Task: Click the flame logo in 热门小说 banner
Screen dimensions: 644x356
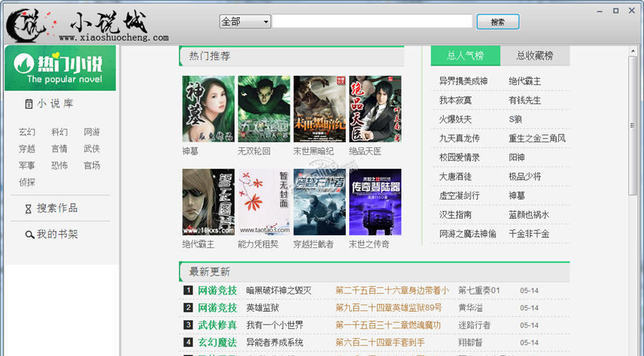Action: click(24, 63)
